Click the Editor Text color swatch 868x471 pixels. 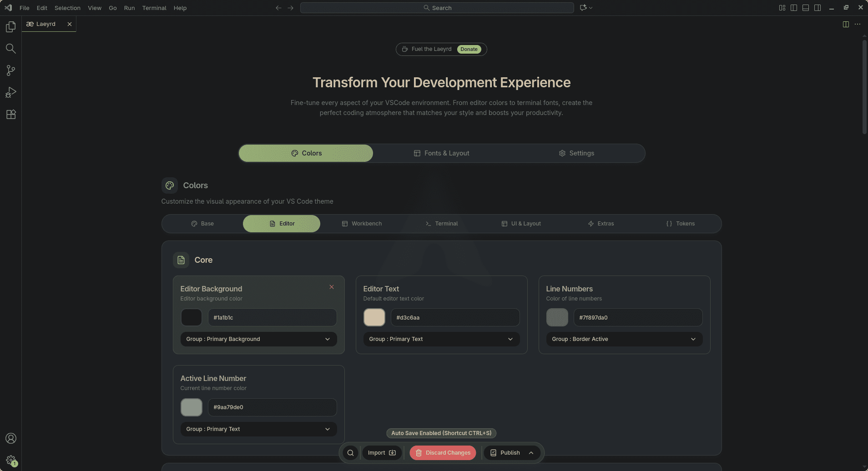373,317
